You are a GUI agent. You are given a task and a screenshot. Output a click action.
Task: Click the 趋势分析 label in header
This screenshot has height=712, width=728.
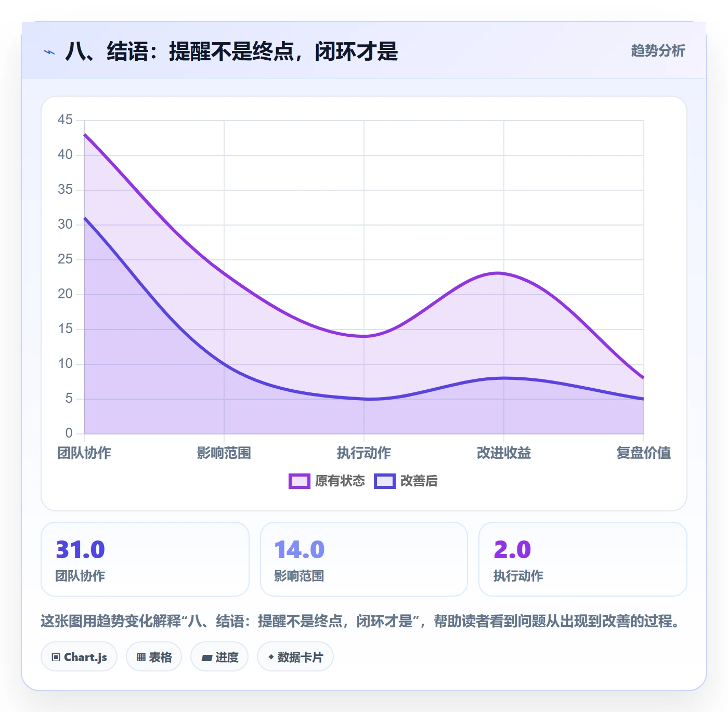pyautogui.click(x=658, y=50)
